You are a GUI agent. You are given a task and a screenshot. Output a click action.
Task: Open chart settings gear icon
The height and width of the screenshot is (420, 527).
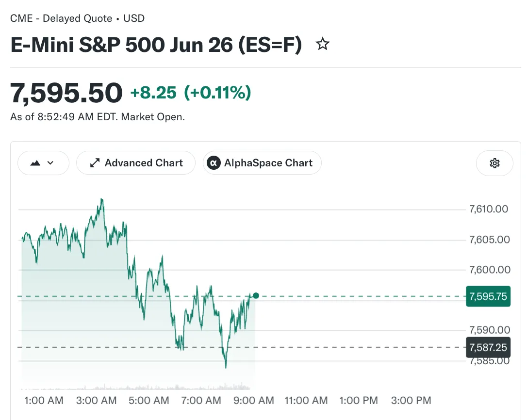coord(494,163)
